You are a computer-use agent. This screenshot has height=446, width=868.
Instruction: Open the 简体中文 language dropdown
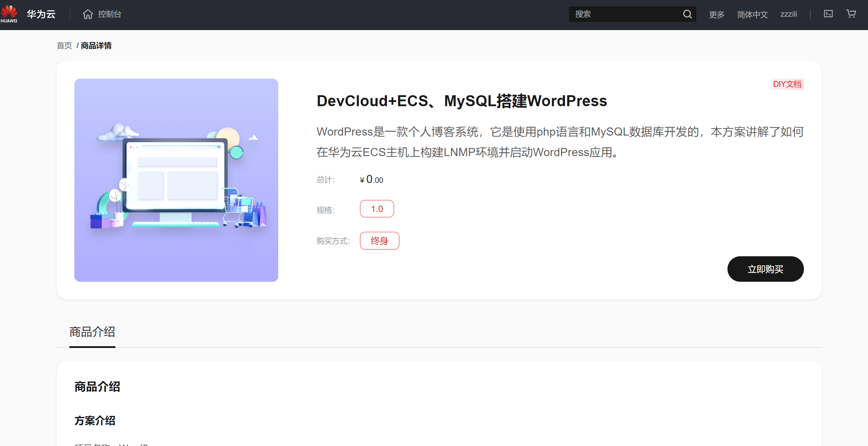752,15
